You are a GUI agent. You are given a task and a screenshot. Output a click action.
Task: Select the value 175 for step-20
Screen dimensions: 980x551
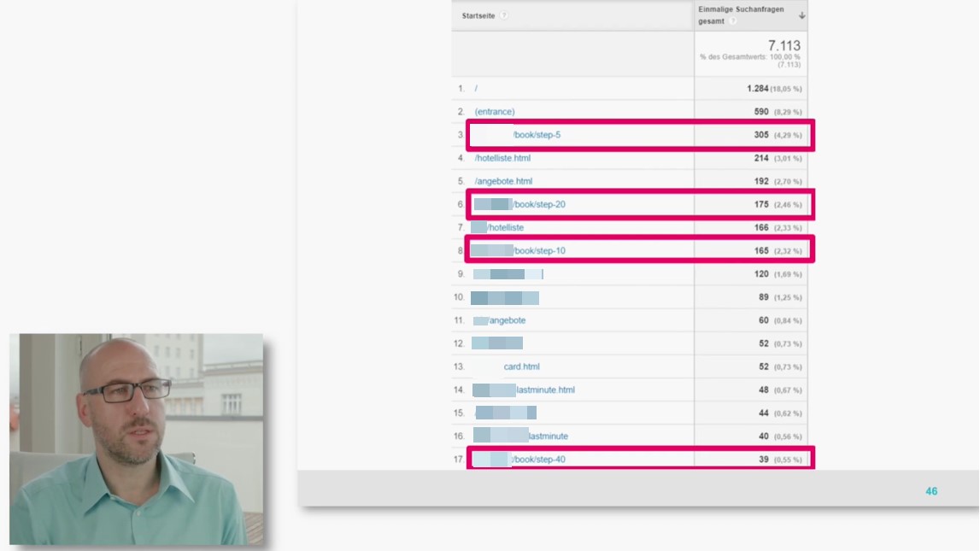click(761, 204)
